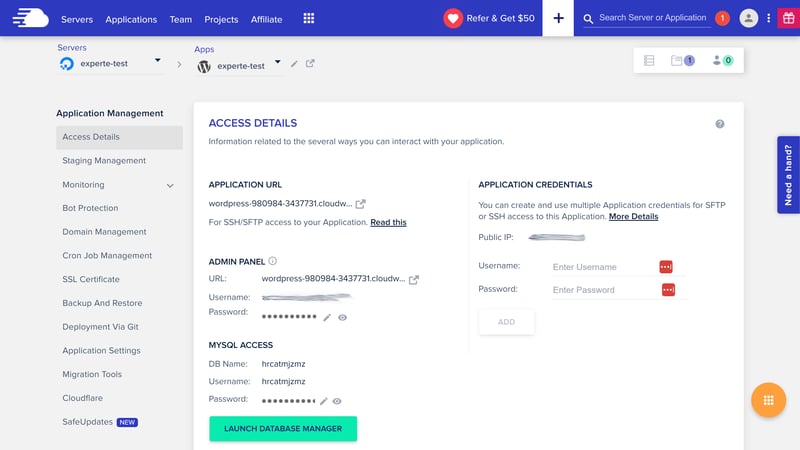Open the app in new tab icon beside name
This screenshot has height=450, width=800.
pyautogui.click(x=310, y=63)
